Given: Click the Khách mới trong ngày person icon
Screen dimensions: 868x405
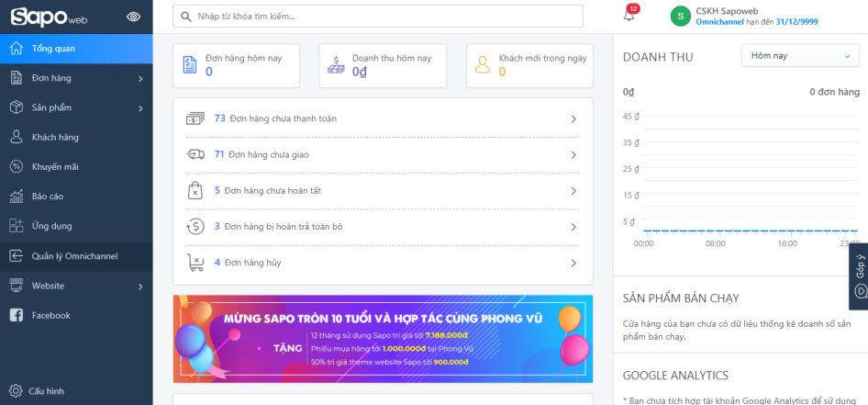Looking at the screenshot, I should coord(483,65).
